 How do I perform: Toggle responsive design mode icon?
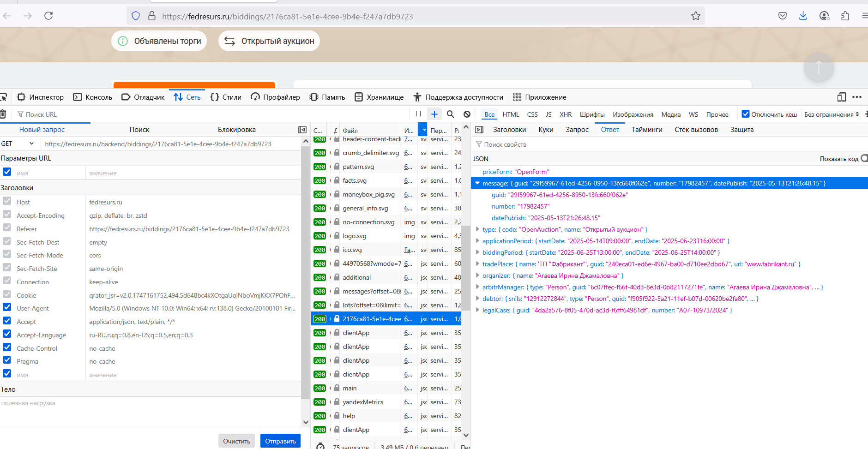(841, 97)
